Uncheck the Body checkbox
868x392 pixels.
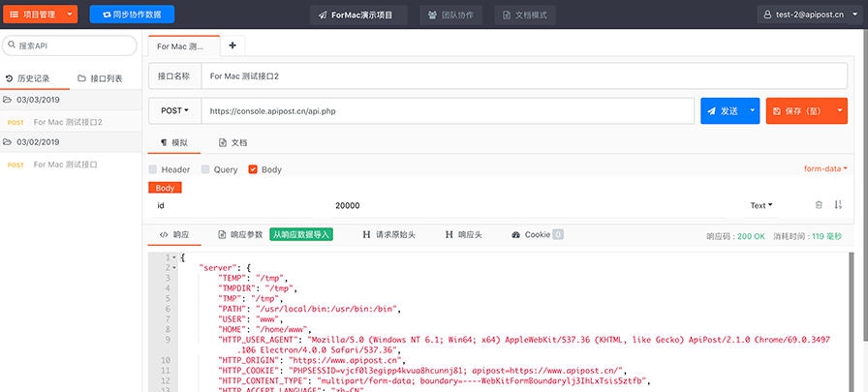tap(253, 169)
